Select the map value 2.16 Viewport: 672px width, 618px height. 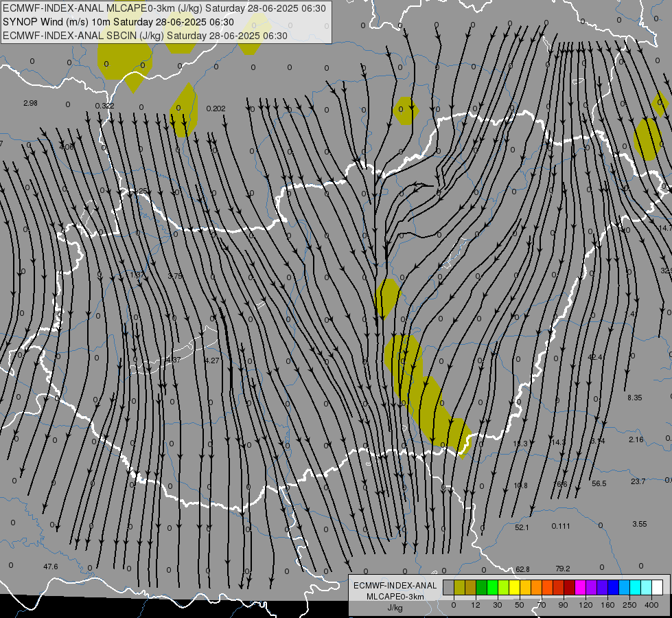tap(636, 439)
